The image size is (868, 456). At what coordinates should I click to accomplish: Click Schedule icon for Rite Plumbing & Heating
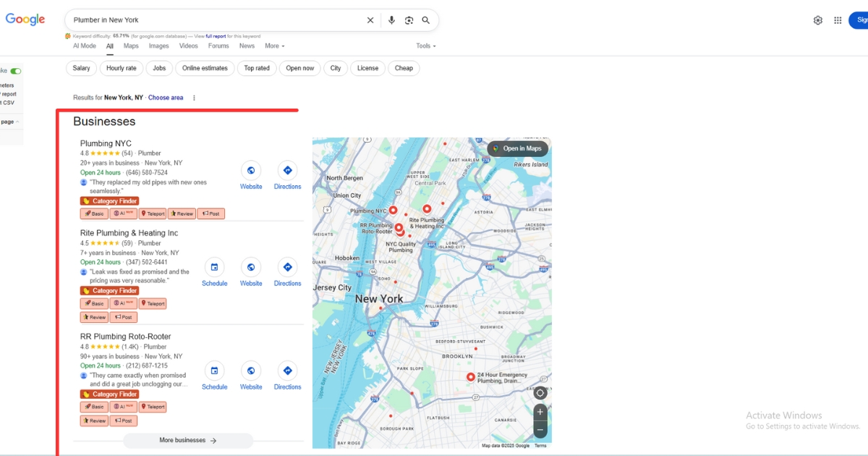tap(214, 268)
